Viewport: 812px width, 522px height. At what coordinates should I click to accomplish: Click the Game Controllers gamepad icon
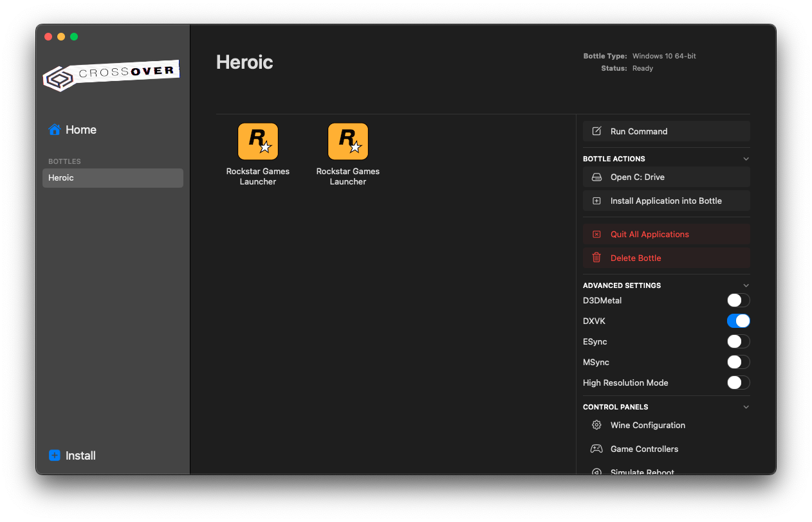[596, 449]
